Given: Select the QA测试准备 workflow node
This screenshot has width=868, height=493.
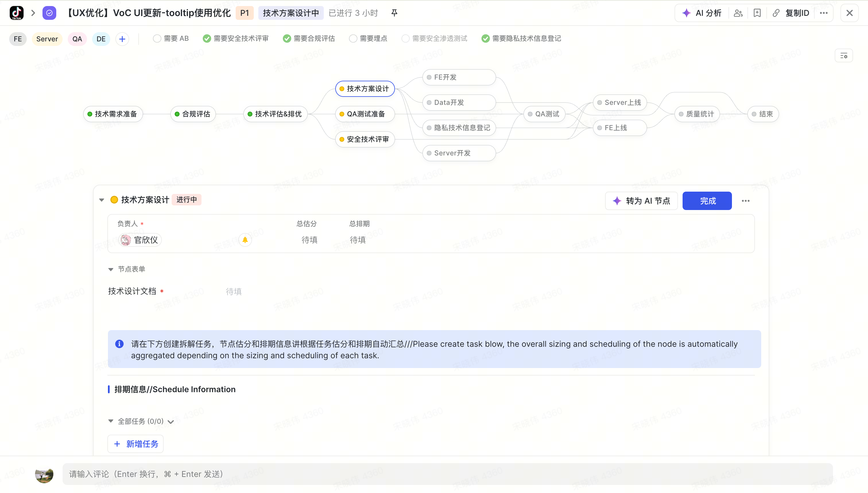Looking at the screenshot, I should pos(365,114).
